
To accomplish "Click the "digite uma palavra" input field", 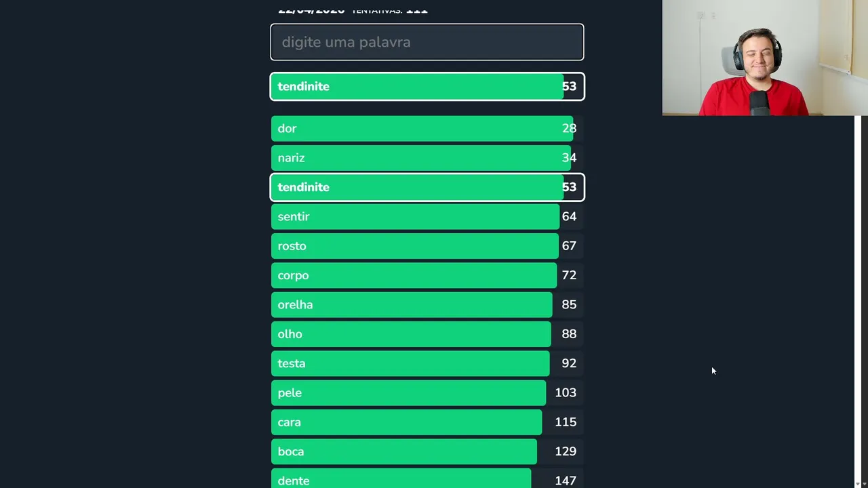I will coord(427,42).
